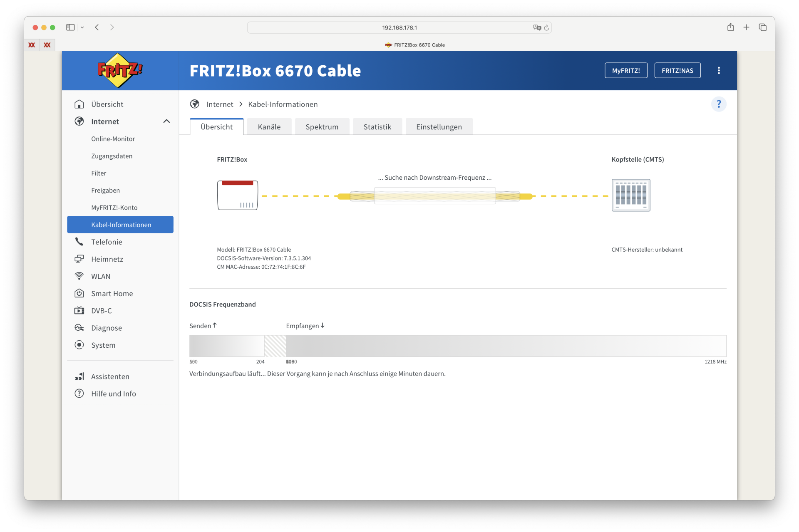Image resolution: width=799 pixels, height=532 pixels.
Task: Click Kabel-Informationen in the breadcrumb
Action: pos(283,104)
